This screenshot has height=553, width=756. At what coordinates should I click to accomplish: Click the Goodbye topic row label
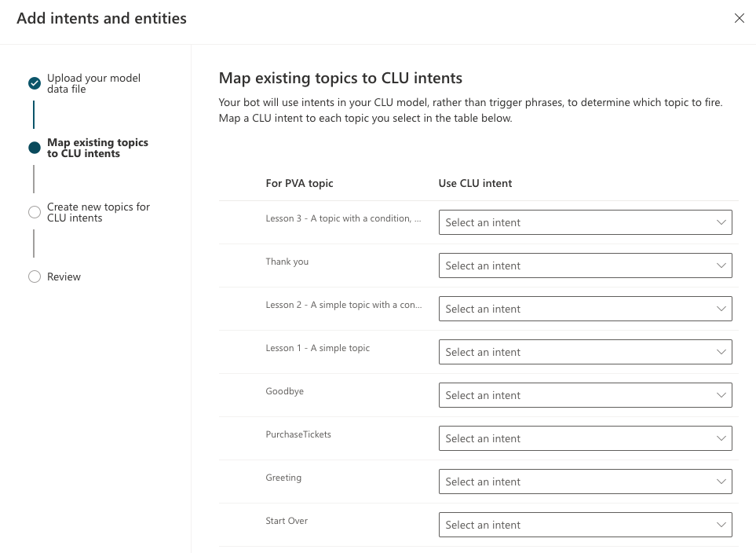tap(285, 391)
